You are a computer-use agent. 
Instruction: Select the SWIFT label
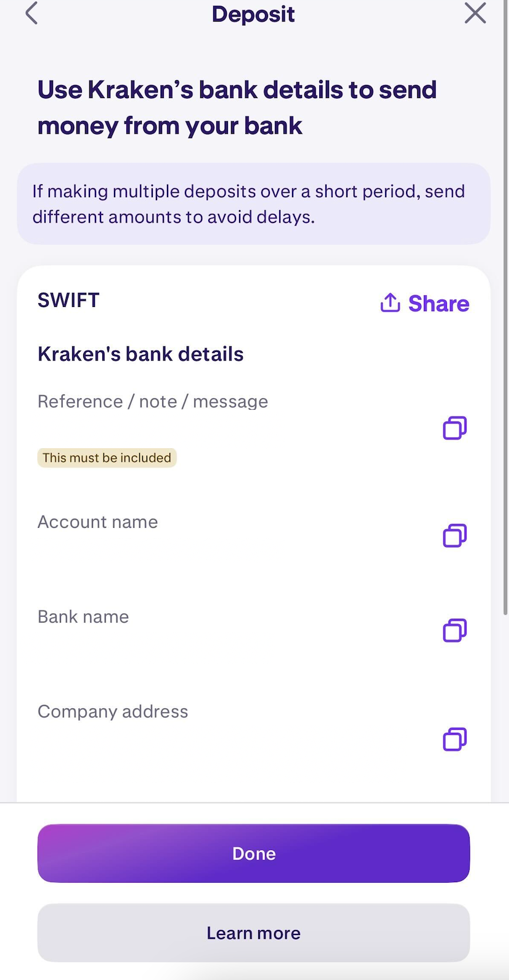click(x=68, y=300)
